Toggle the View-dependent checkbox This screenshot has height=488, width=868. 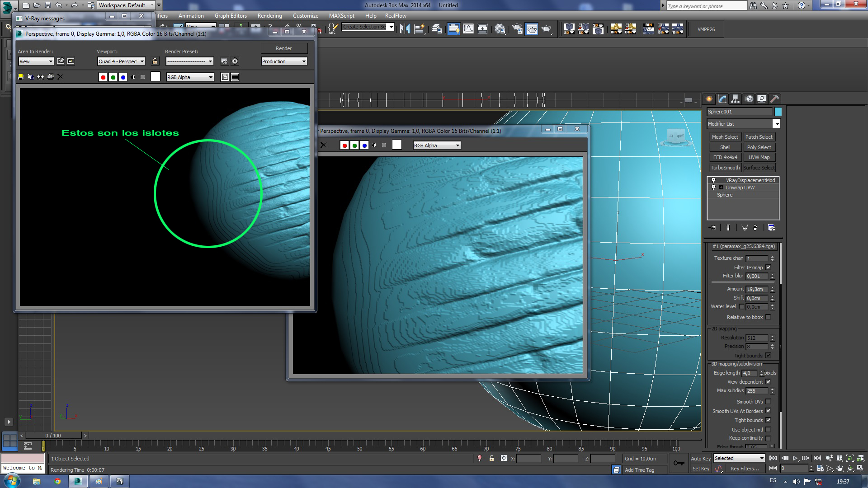click(768, 382)
